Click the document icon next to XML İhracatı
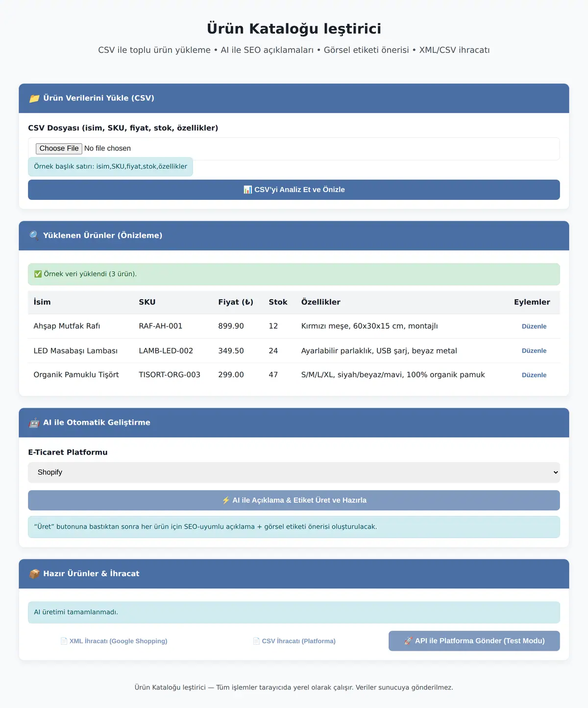This screenshot has height=708, width=588. [x=64, y=641]
